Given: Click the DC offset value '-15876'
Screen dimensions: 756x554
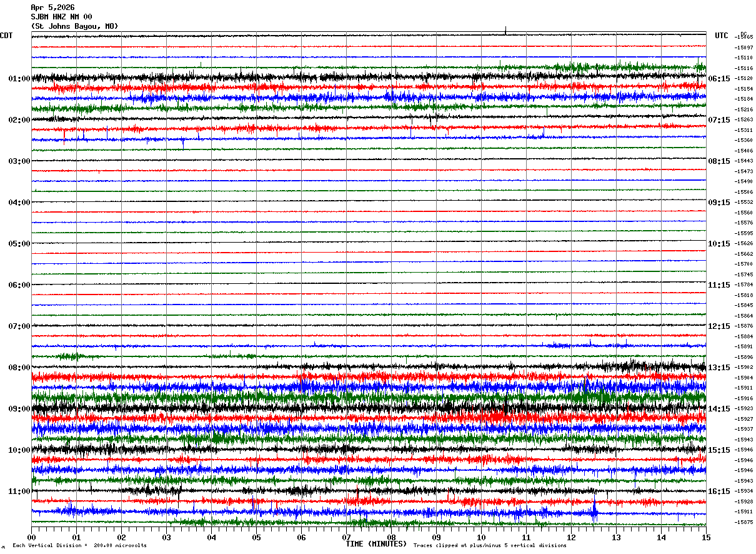Looking at the screenshot, I should click(744, 326).
